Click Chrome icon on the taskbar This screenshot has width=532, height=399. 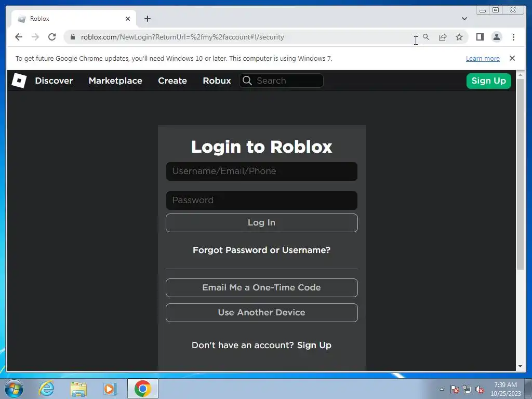click(x=142, y=389)
